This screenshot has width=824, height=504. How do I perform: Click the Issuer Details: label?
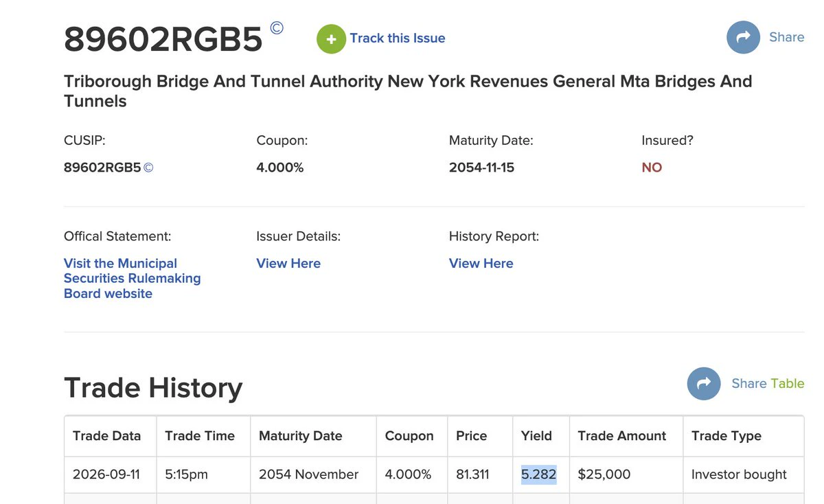click(299, 236)
